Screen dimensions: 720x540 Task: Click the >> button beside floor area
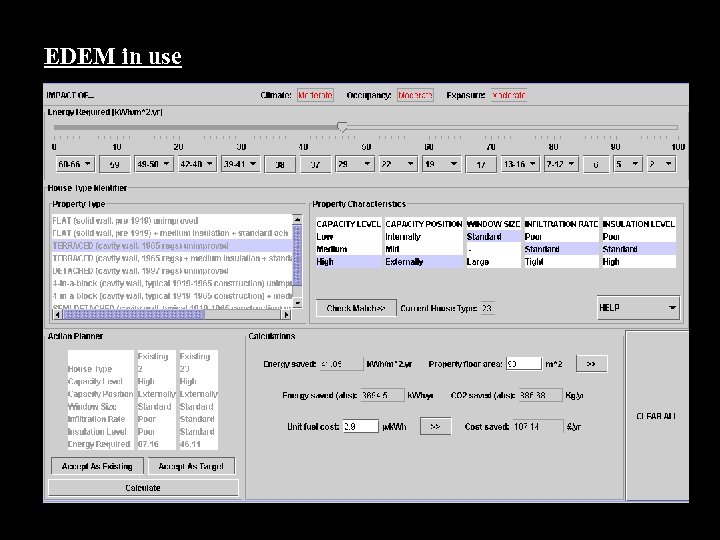pos(591,364)
